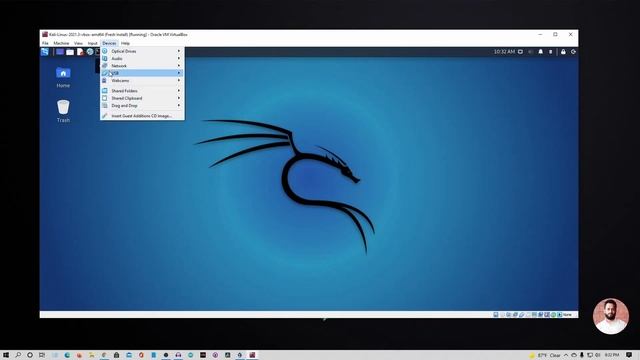Expand the Optical Drives submenu arrow

[x=179, y=51]
